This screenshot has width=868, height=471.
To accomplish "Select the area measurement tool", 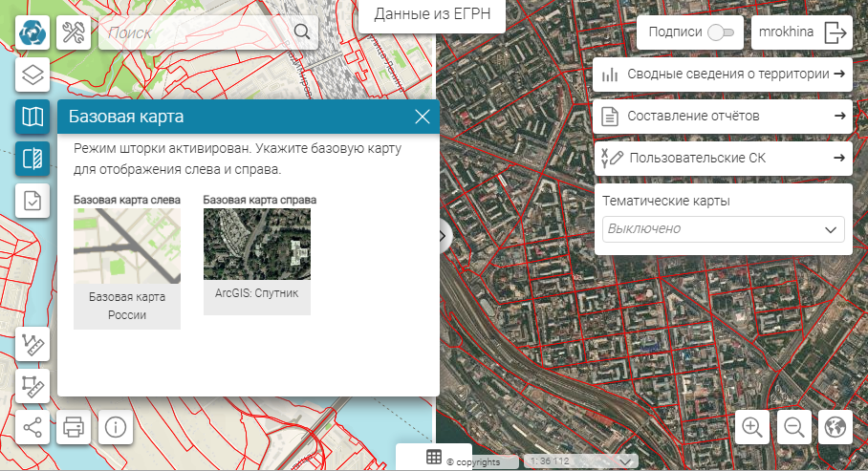I will point(33,387).
